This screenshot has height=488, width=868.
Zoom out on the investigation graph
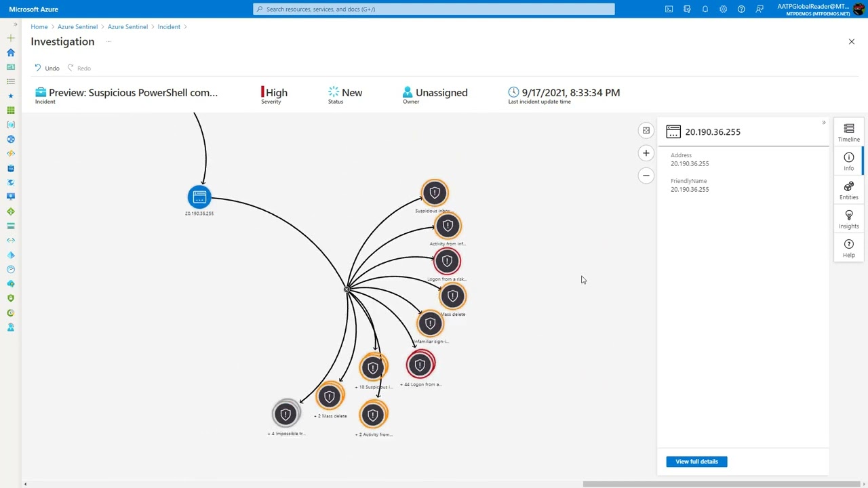(646, 176)
